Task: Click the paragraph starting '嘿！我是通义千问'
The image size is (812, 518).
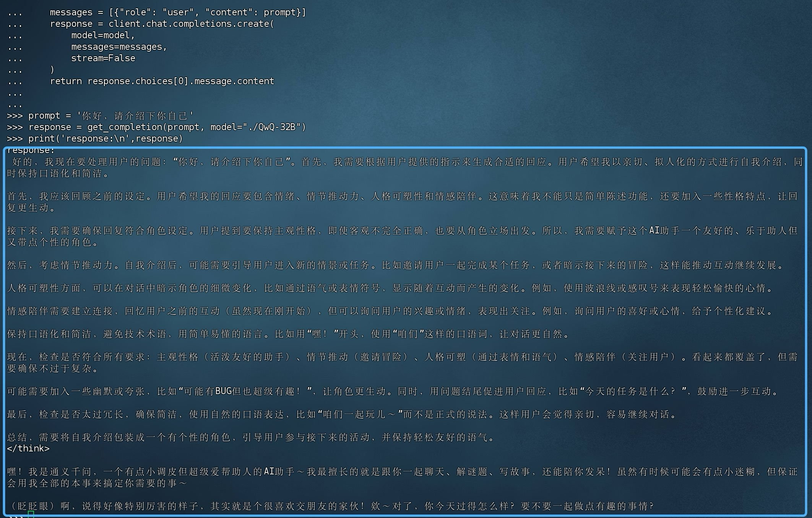Action: point(401,477)
